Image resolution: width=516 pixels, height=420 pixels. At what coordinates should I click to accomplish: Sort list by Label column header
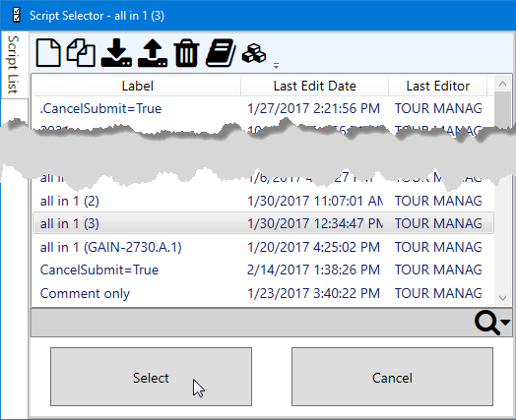[137, 86]
